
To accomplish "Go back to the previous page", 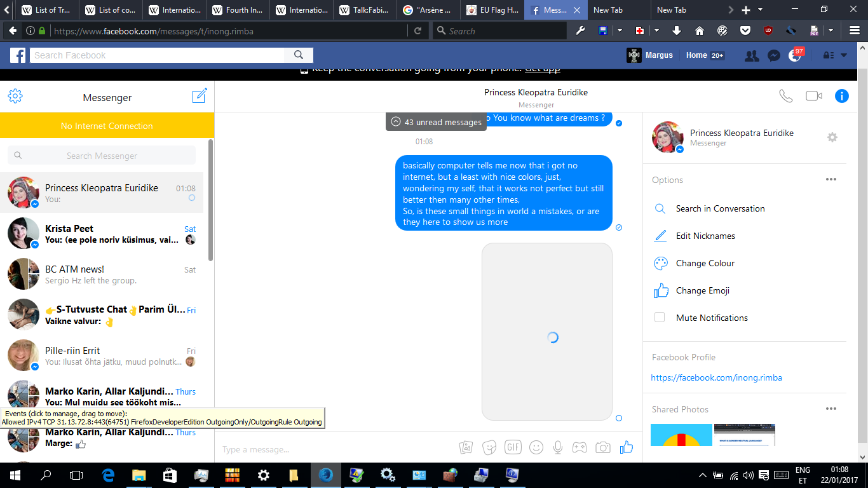I will (13, 30).
